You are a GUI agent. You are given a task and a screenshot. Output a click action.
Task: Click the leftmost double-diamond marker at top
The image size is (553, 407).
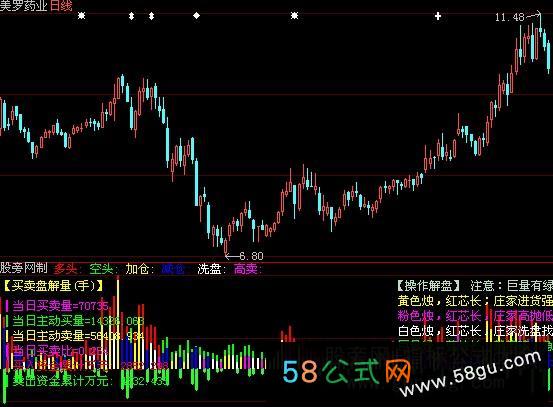tap(131, 16)
